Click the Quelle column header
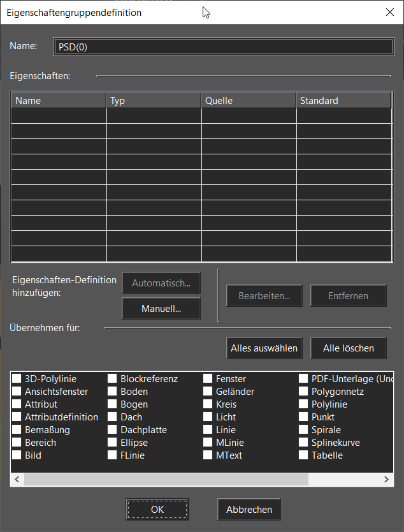The height and width of the screenshot is (532, 404). tap(249, 101)
